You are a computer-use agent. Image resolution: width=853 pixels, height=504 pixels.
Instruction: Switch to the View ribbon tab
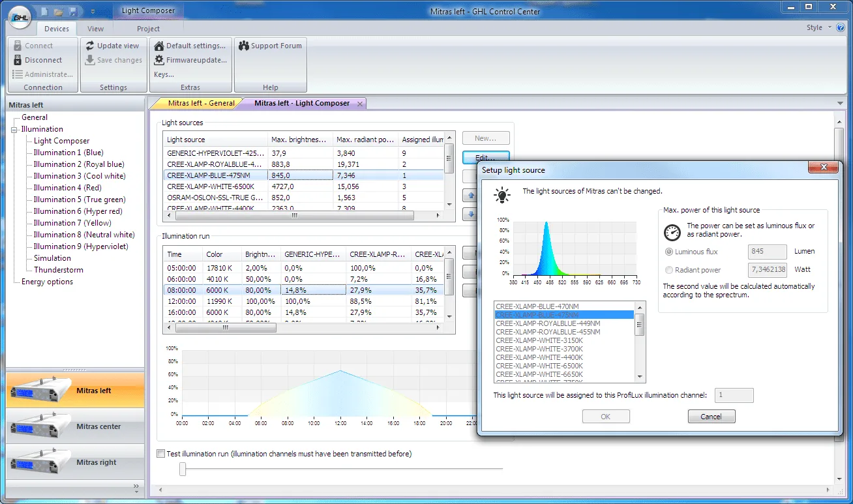click(95, 29)
